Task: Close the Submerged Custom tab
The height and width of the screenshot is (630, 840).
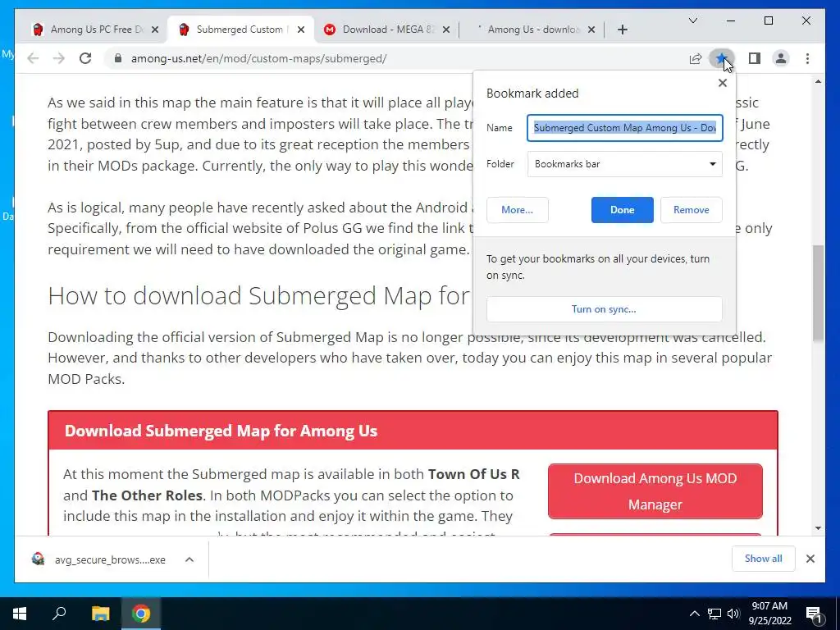Action: click(301, 30)
